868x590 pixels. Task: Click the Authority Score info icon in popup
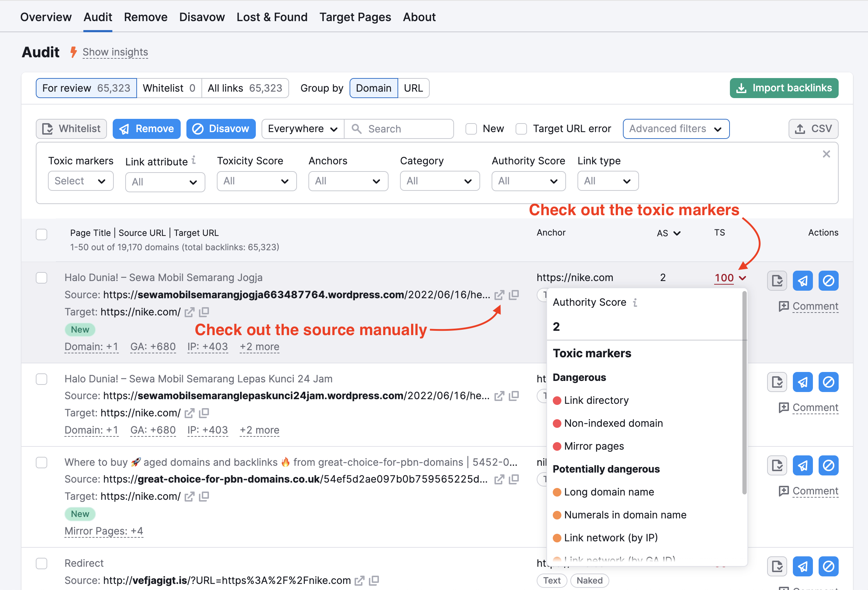click(636, 302)
